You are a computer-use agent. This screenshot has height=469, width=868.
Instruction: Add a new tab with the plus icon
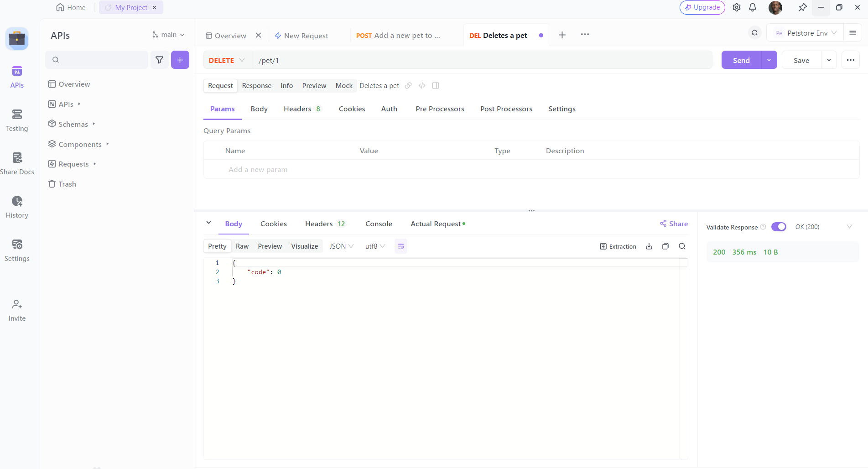click(562, 35)
